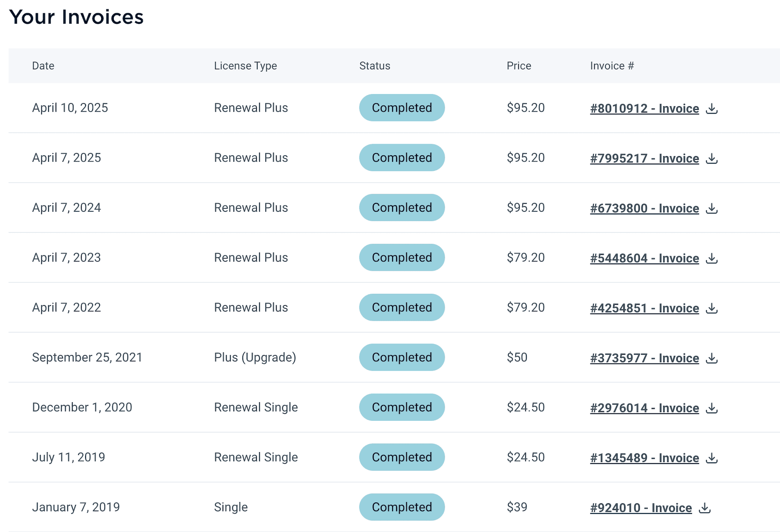The width and height of the screenshot is (780, 532).
Task: Open invoice #7995217 link
Action: point(645,158)
